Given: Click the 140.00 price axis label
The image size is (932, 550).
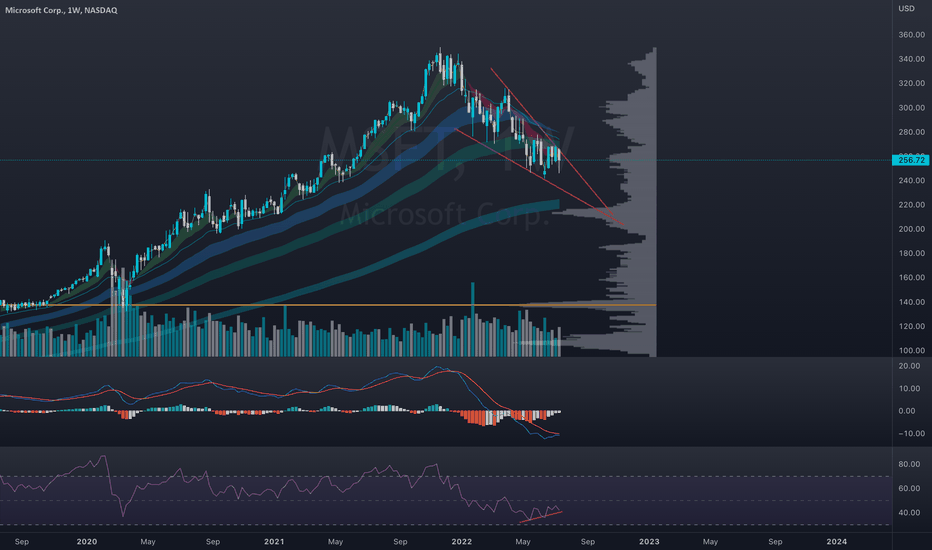Looking at the screenshot, I should 911,302.
